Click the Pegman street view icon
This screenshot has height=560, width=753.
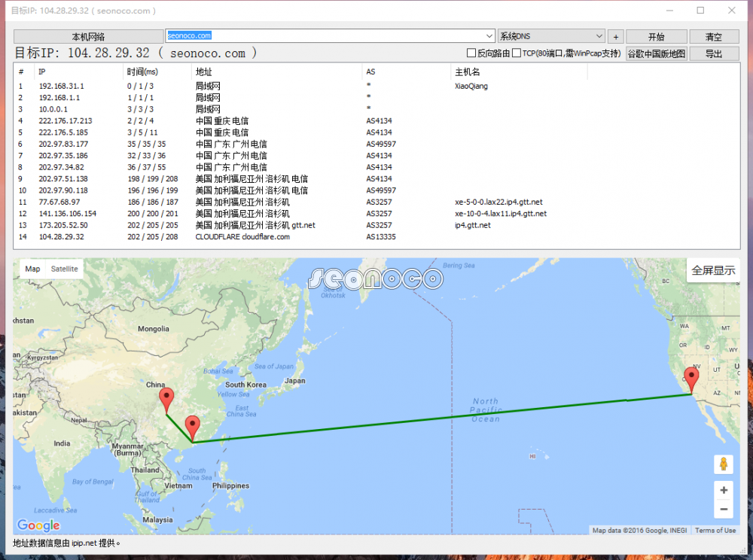[723, 464]
